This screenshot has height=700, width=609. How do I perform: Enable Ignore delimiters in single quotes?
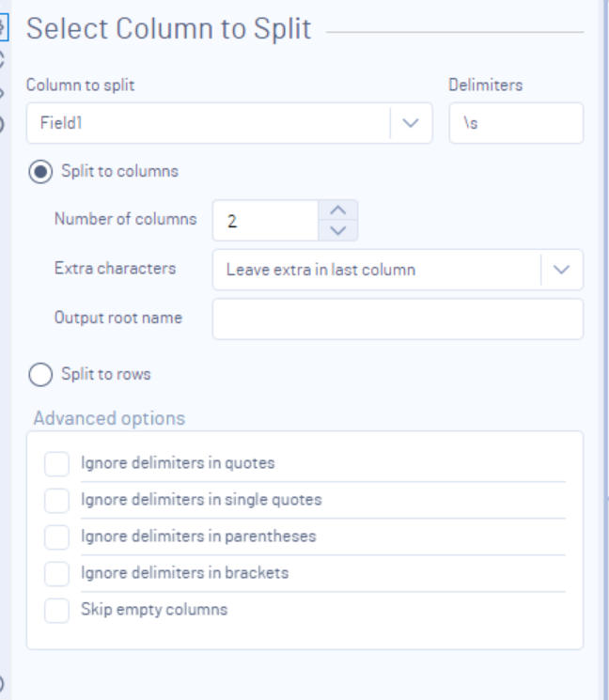56,501
